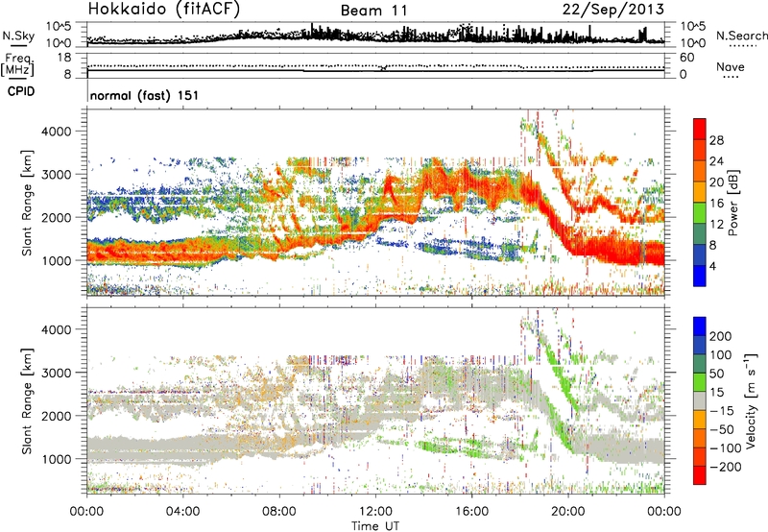The width and height of the screenshot is (768, 532).
Task: Click the "Velocity [m s-1]" colorbar title
Action: click(x=750, y=400)
